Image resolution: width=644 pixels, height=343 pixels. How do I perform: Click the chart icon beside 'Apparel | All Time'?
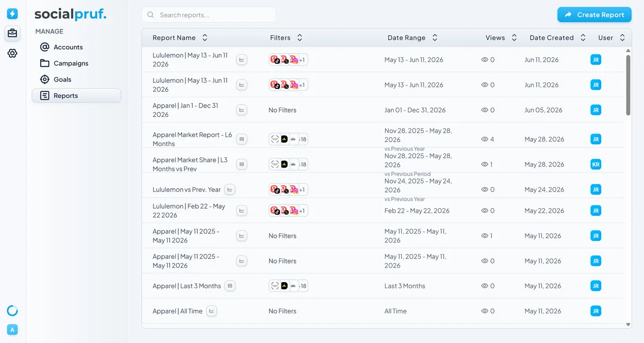[x=211, y=311]
